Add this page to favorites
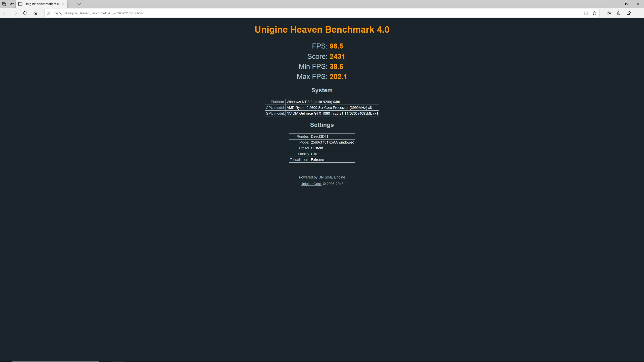The height and width of the screenshot is (362, 644). 594,13
